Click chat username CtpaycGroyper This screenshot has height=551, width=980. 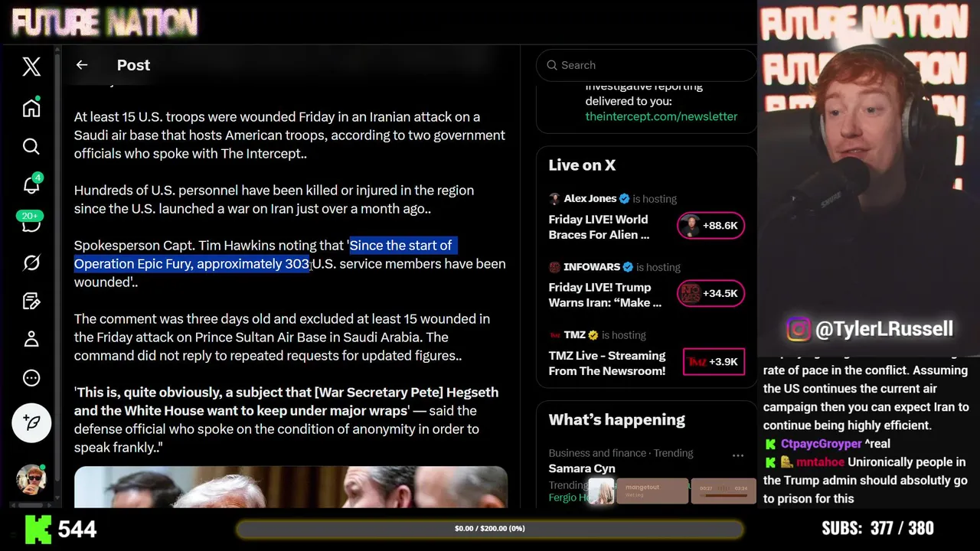tap(822, 444)
